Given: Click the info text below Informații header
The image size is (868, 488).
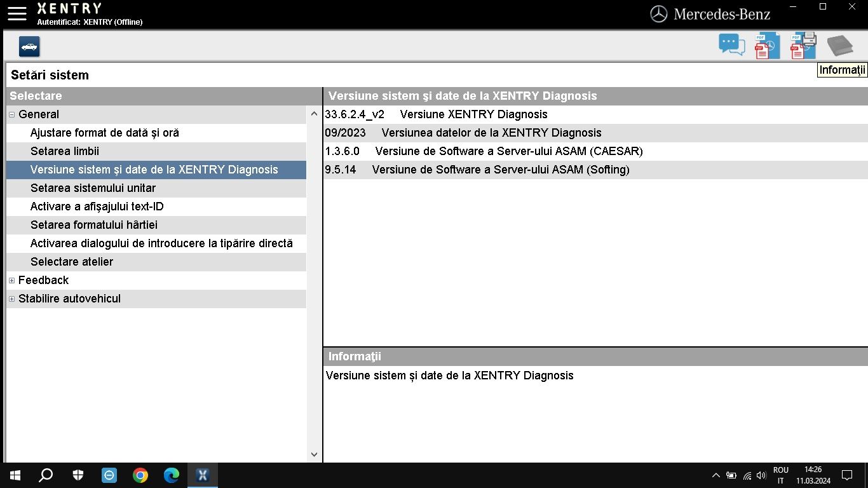Looking at the screenshot, I should 449,376.
